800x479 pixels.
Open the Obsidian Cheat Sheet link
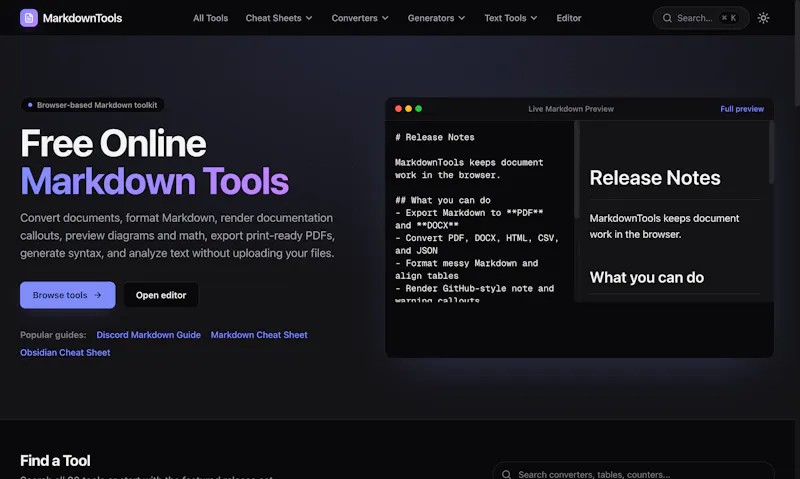[65, 352]
